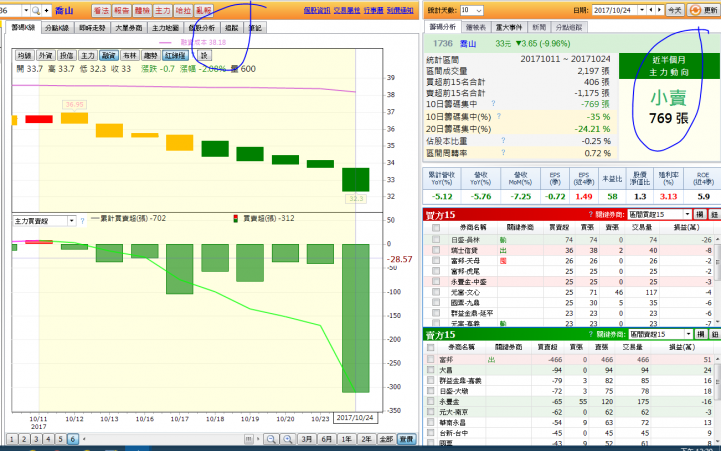Set chart range to 全部
721x451 pixels.
pos(386,439)
